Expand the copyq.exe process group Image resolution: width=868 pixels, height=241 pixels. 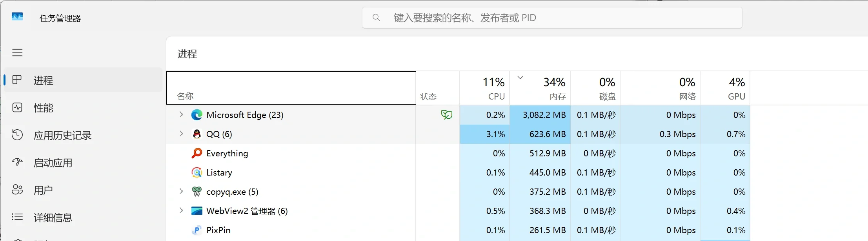click(x=181, y=191)
